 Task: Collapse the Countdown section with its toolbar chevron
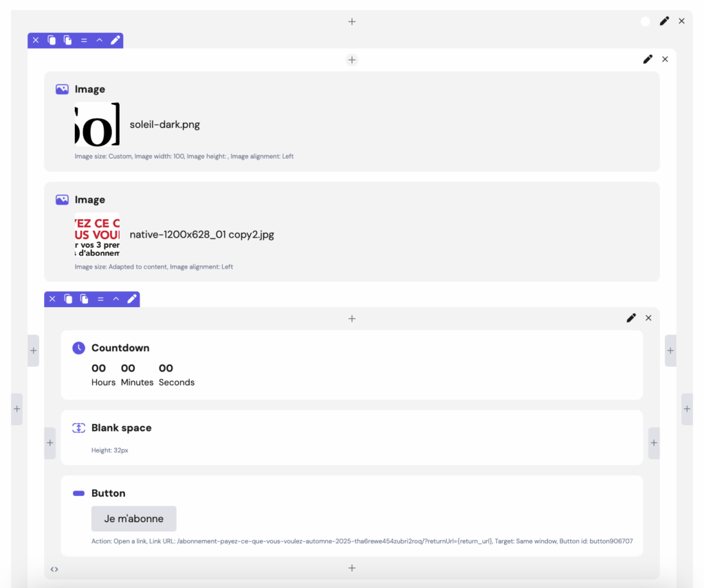pos(116,299)
